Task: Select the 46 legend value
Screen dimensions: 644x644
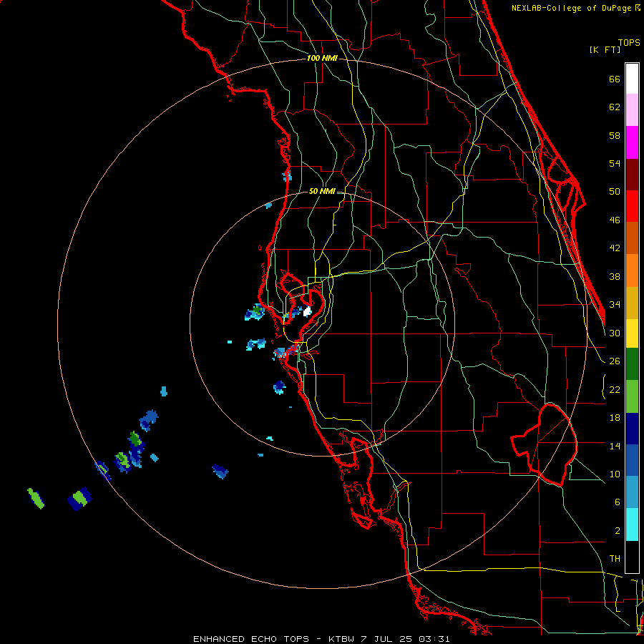Action: [615, 220]
